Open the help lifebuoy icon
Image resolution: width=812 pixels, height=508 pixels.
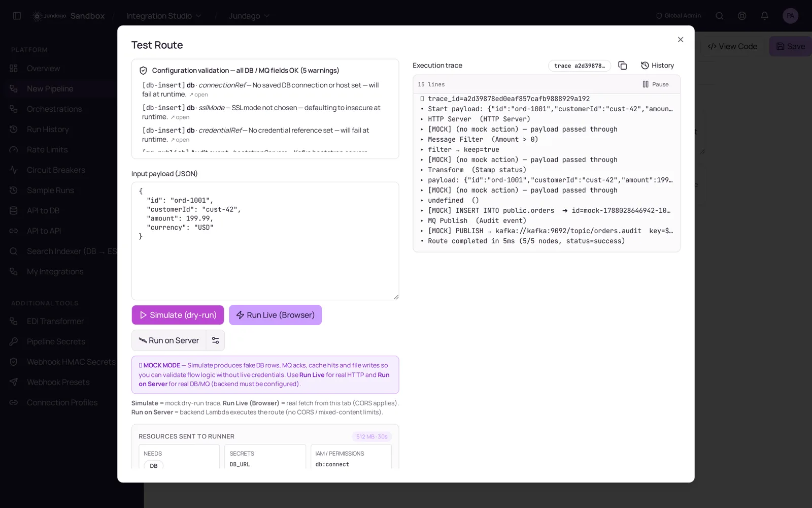click(x=742, y=16)
